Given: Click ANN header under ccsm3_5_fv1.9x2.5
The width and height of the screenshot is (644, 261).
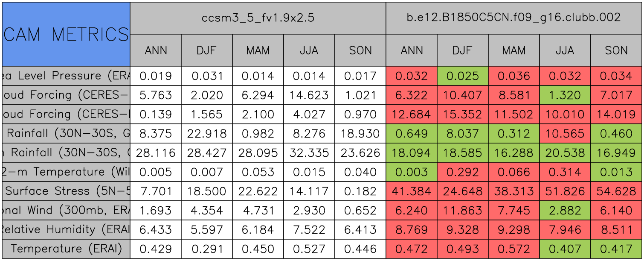Looking at the screenshot, I should tap(156, 50).
